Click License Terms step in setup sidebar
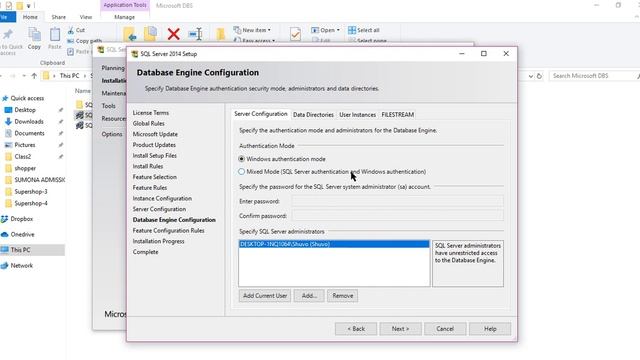The image size is (640, 360). point(151,113)
